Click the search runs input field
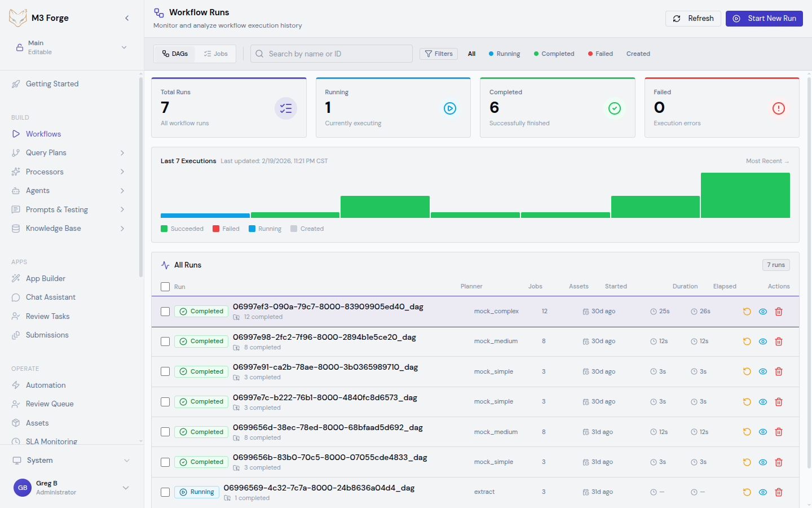The width and height of the screenshot is (812, 508). tap(331, 54)
